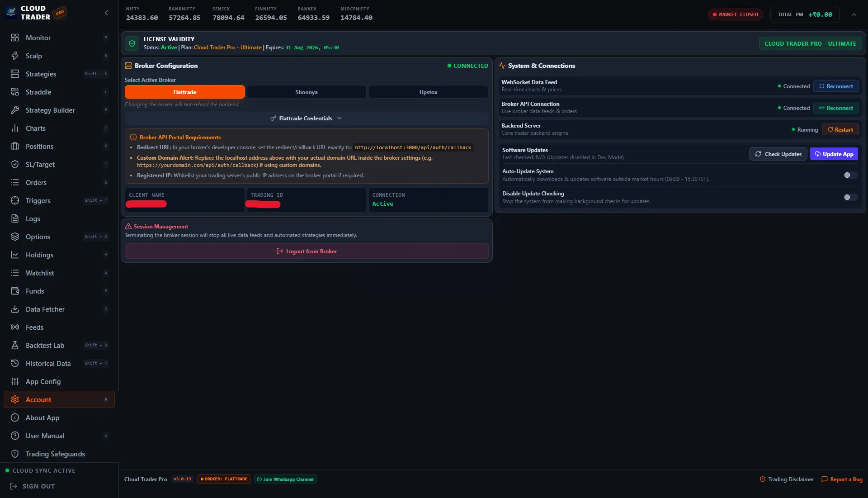Click the NIFTY 24383.60 index value
This screenshot has width=868, height=498.
(x=142, y=18)
